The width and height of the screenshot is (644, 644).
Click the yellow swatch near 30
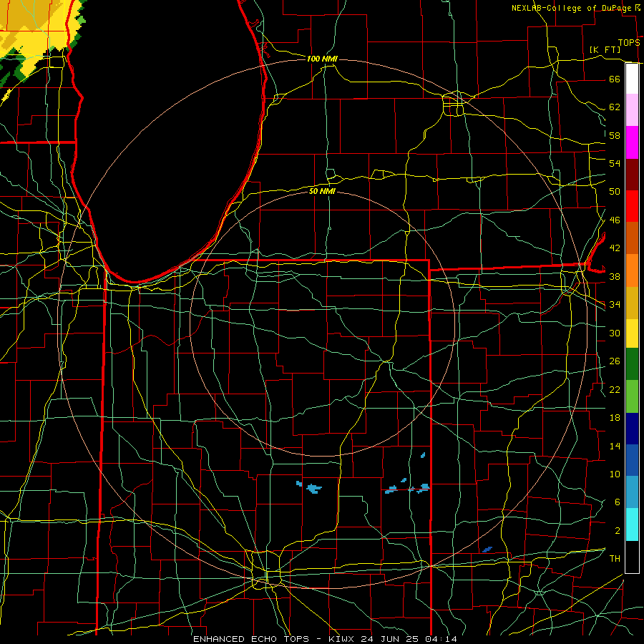pos(632,333)
